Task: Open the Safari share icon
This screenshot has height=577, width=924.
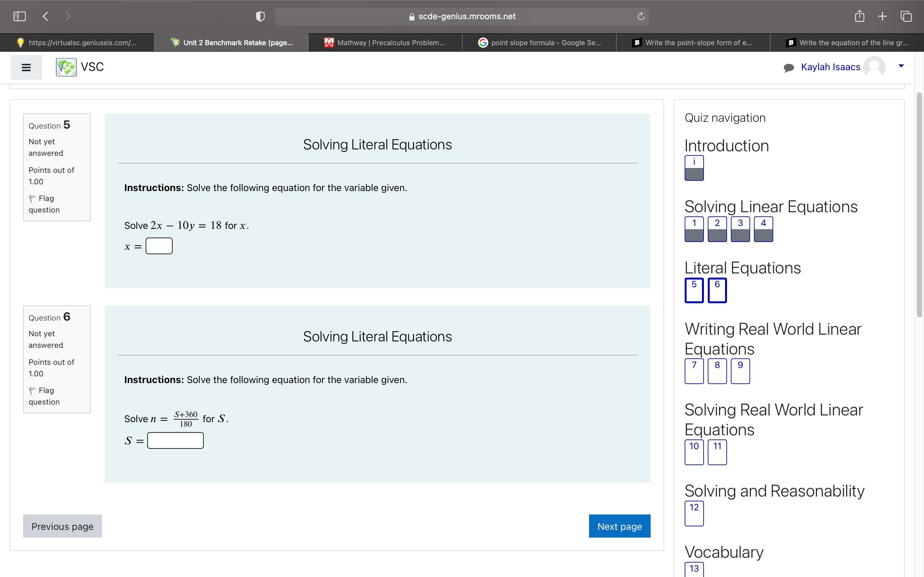Action: [x=859, y=16]
